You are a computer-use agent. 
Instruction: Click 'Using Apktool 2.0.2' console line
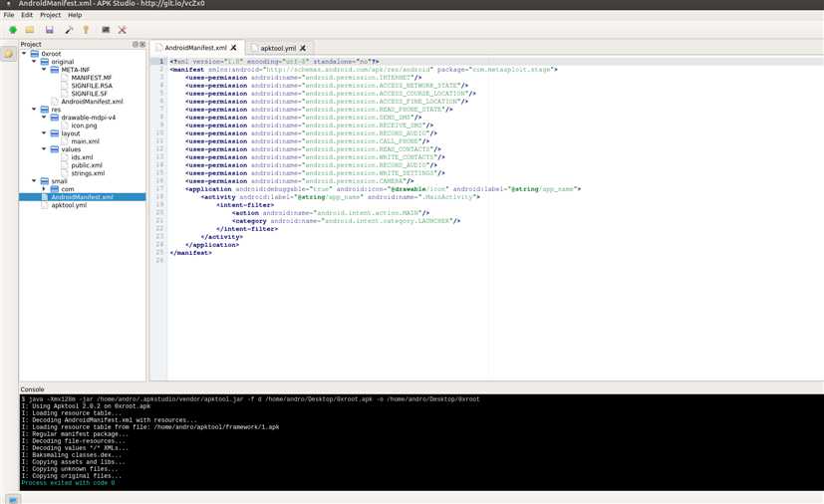[x=86, y=406]
